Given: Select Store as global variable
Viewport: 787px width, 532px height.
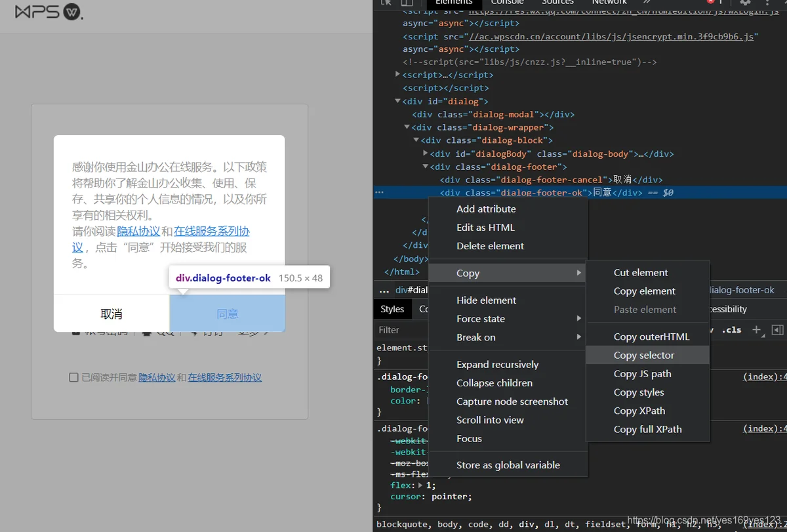Looking at the screenshot, I should 508,465.
